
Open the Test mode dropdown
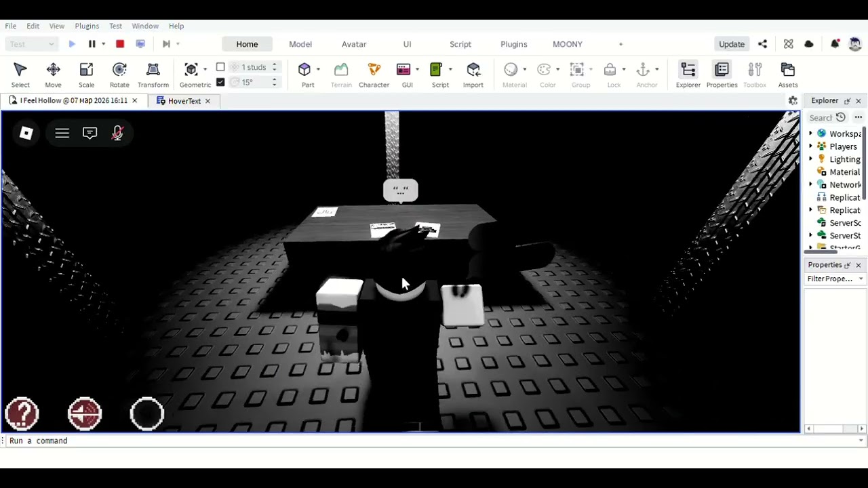coord(31,44)
